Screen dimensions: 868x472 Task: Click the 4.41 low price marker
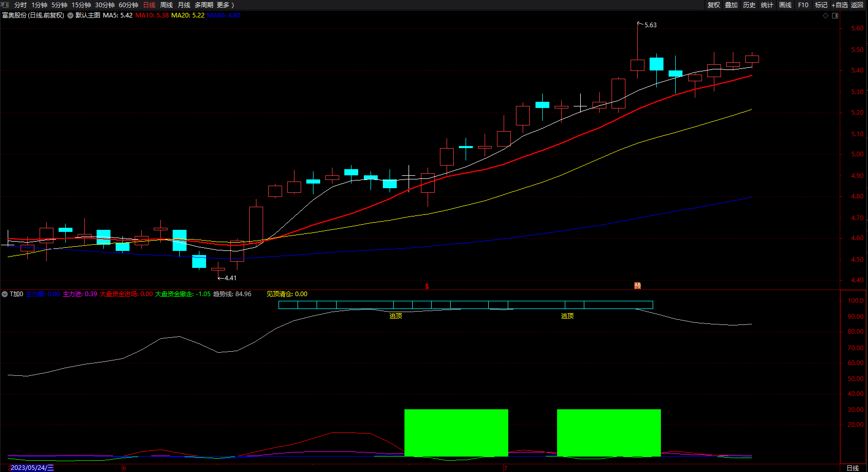tap(230, 278)
